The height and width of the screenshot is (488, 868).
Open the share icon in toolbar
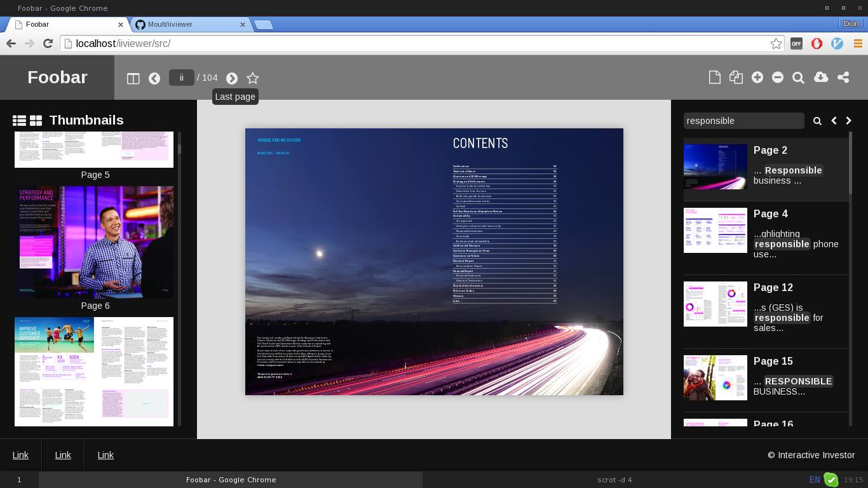[843, 78]
